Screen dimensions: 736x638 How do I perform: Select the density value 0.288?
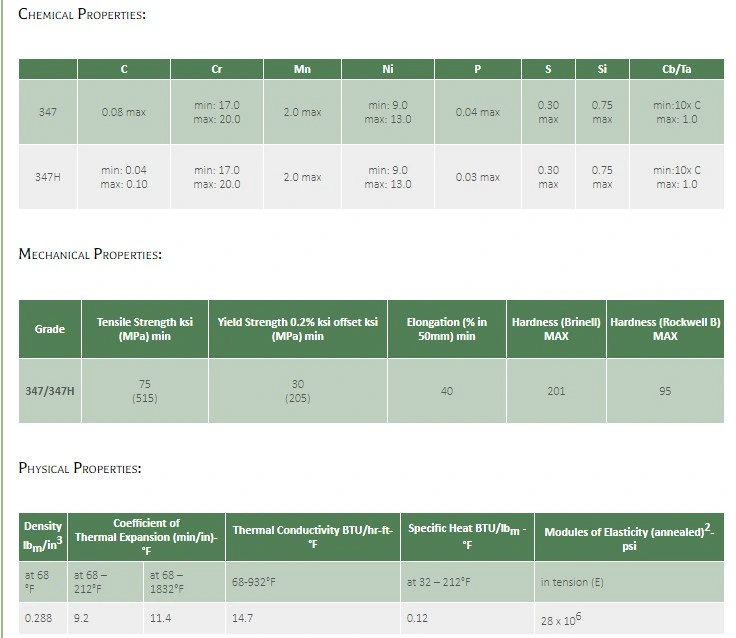(38, 618)
